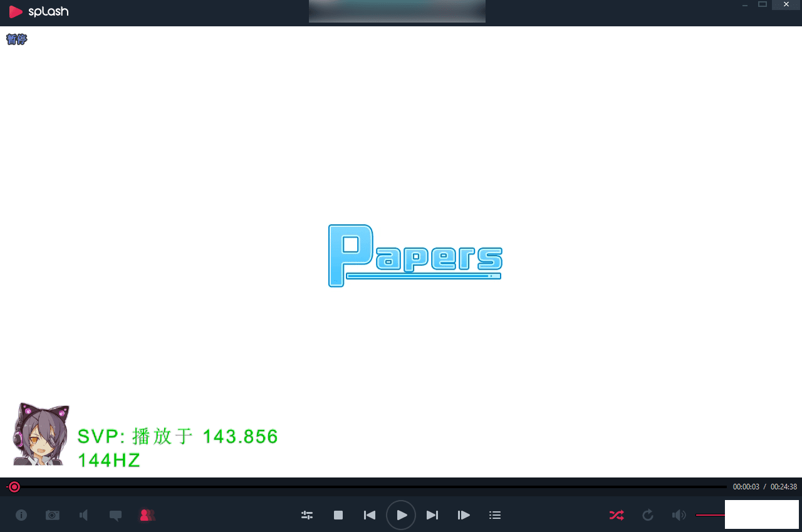802x532 pixels.
Task: Click the 暂停 paused indicator
Action: click(16, 39)
